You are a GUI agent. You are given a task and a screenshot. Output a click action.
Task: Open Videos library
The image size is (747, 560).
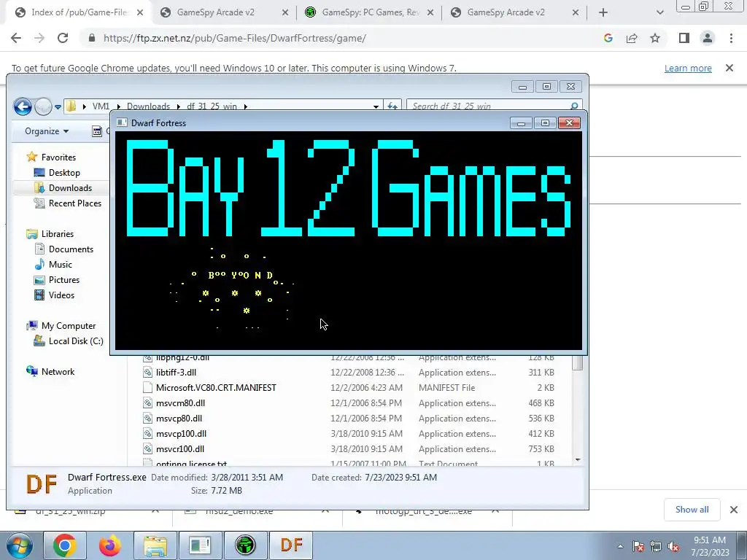click(x=61, y=295)
